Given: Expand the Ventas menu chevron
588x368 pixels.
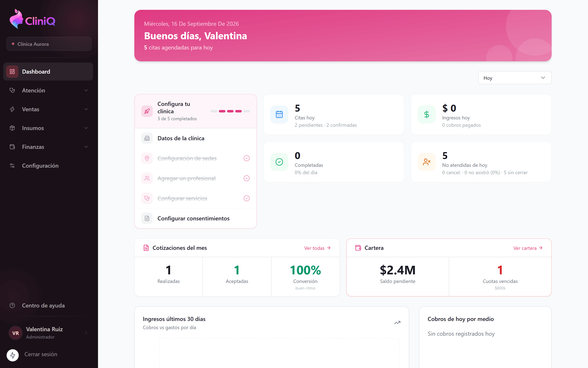Looking at the screenshot, I should click(86, 109).
